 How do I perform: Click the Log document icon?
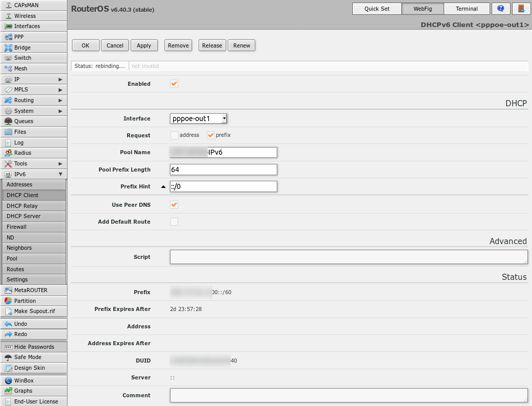[9, 143]
